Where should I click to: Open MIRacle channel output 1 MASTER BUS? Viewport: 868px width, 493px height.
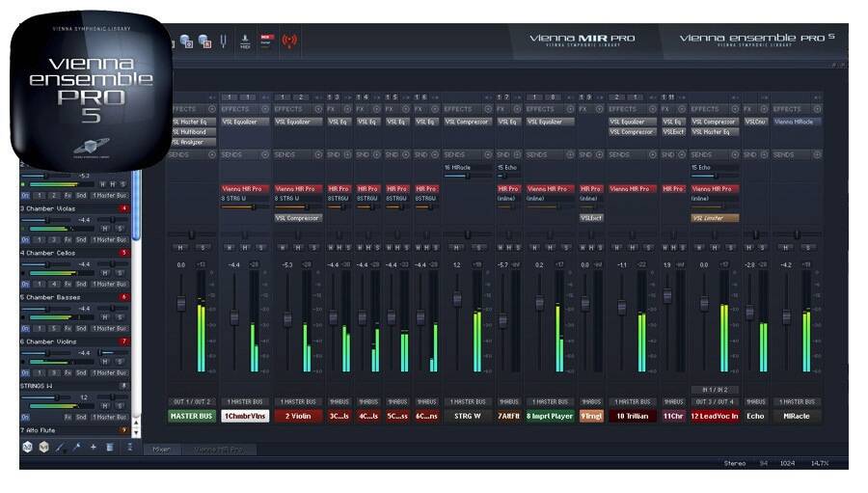coord(798,401)
